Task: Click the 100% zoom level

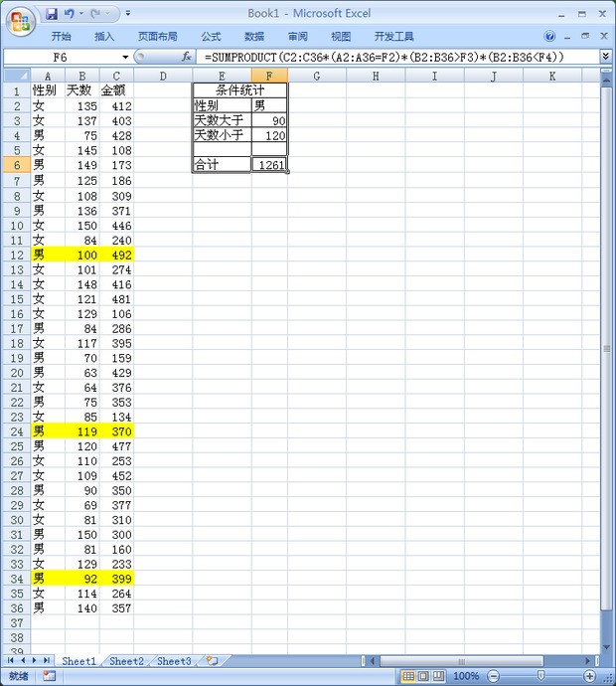Action: 466,676
